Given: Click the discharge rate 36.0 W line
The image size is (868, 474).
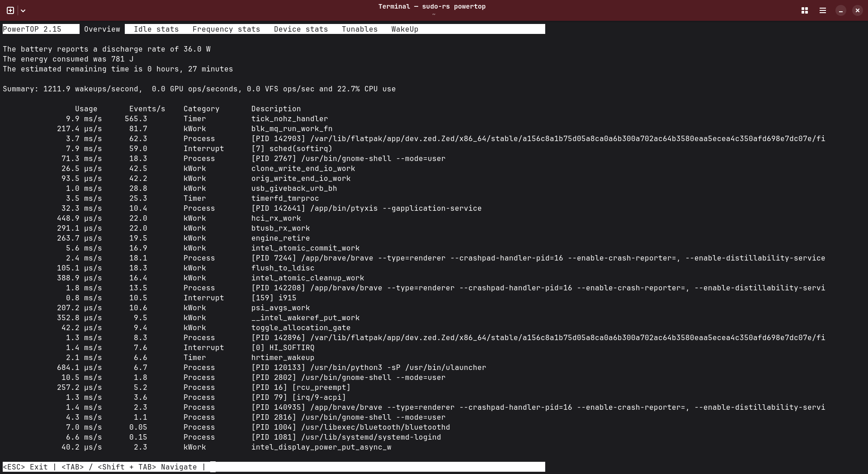Looking at the screenshot, I should (x=107, y=49).
